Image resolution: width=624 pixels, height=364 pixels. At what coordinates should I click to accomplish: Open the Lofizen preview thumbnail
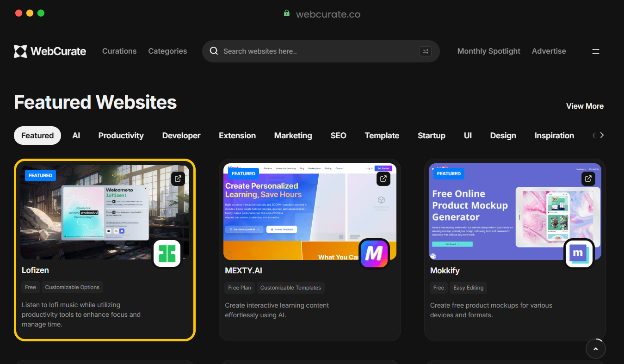point(105,212)
